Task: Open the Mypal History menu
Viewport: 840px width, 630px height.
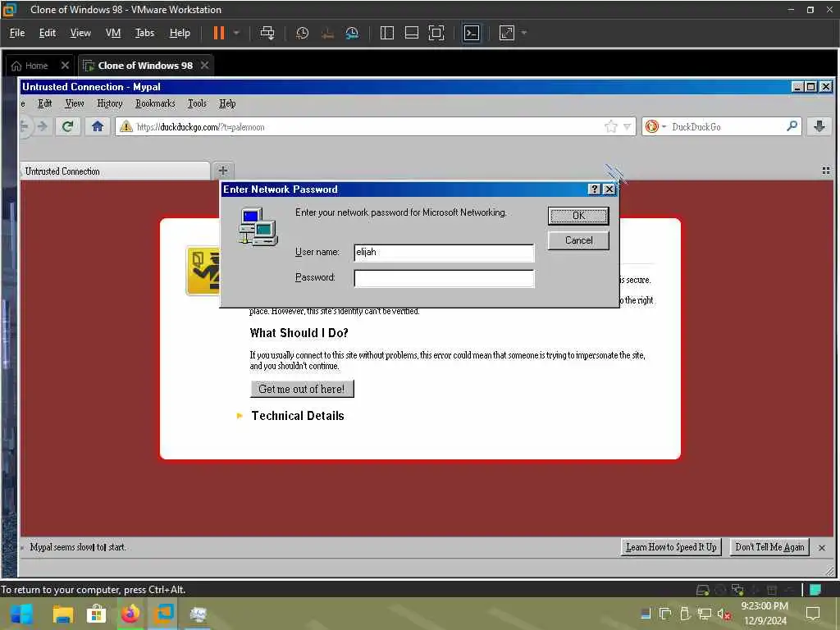Action: [110, 103]
